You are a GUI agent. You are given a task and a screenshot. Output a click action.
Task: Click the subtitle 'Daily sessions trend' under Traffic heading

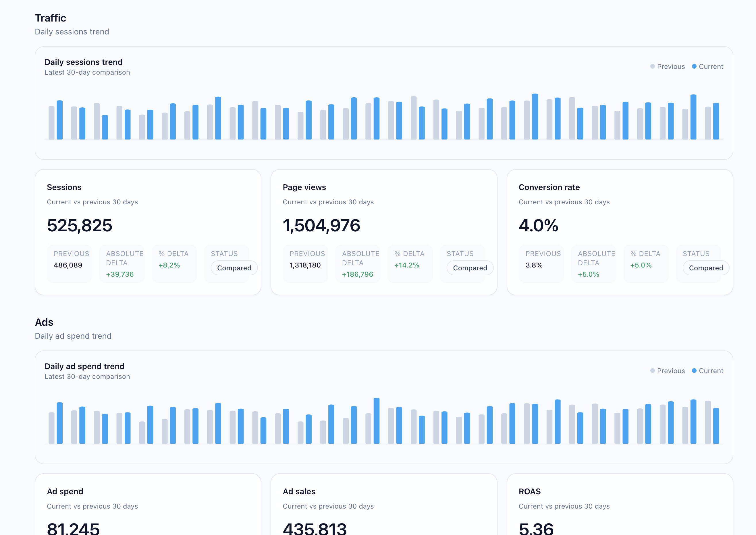coord(72,32)
